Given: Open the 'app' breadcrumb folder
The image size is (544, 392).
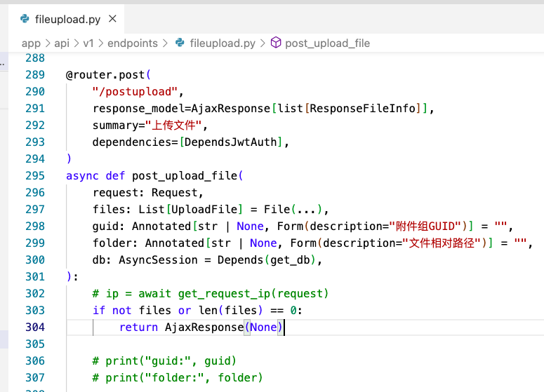Looking at the screenshot, I should click(31, 43).
